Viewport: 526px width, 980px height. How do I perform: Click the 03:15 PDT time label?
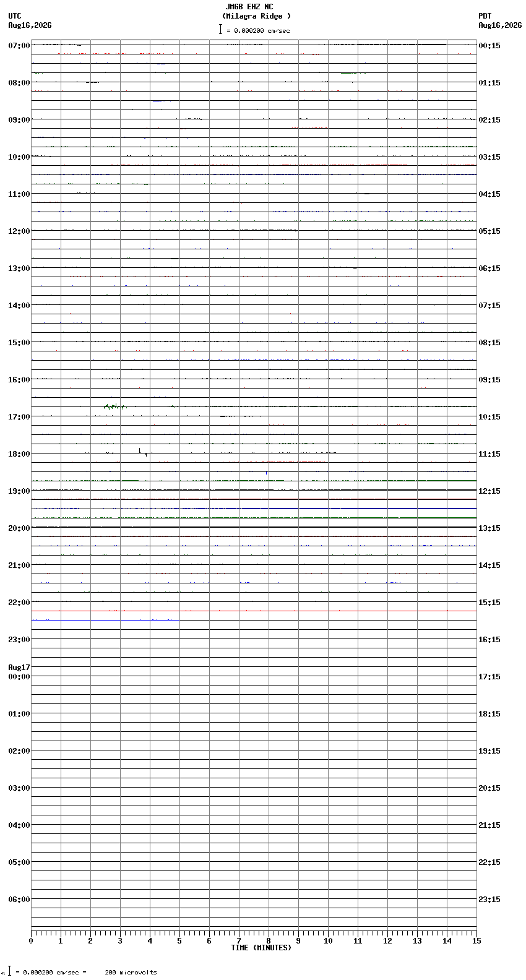tap(489, 157)
